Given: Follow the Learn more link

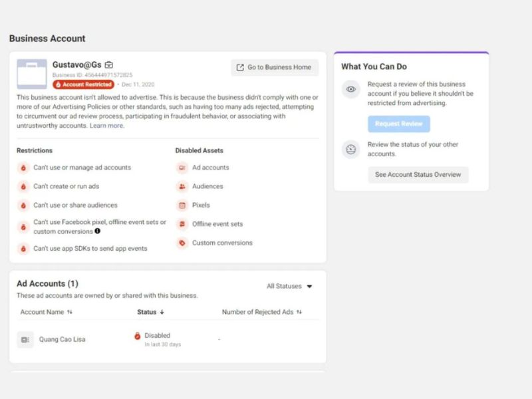Looking at the screenshot, I should [106, 126].
